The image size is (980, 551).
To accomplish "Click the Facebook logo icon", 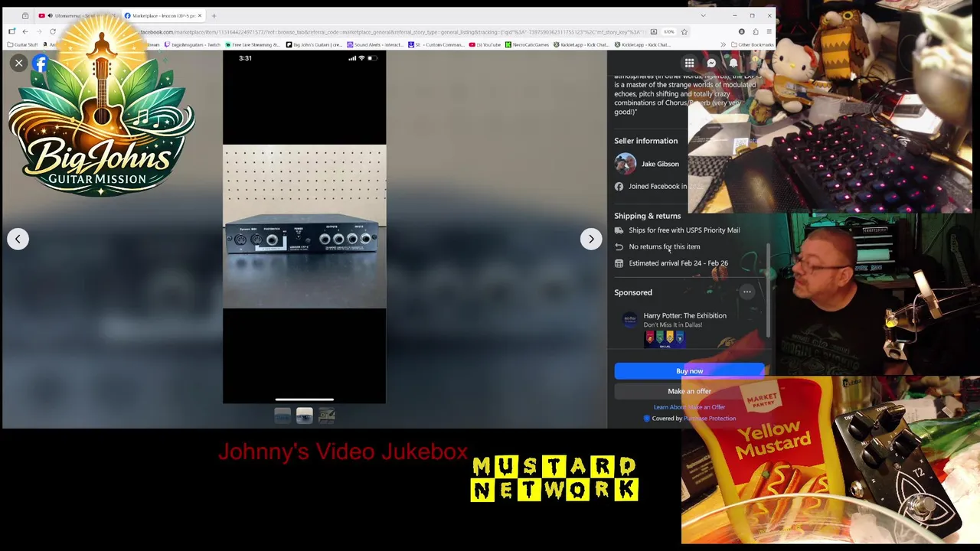I will pos(40,64).
